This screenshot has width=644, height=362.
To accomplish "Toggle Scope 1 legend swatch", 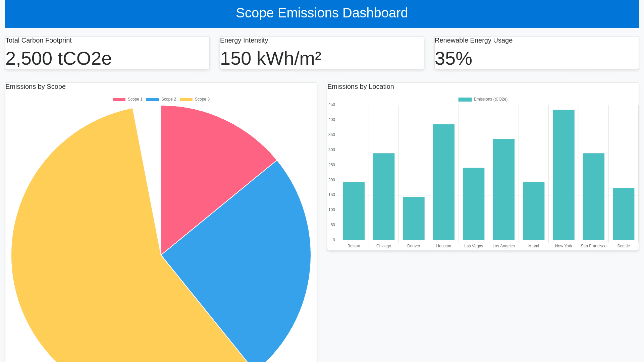I will 119,100.
